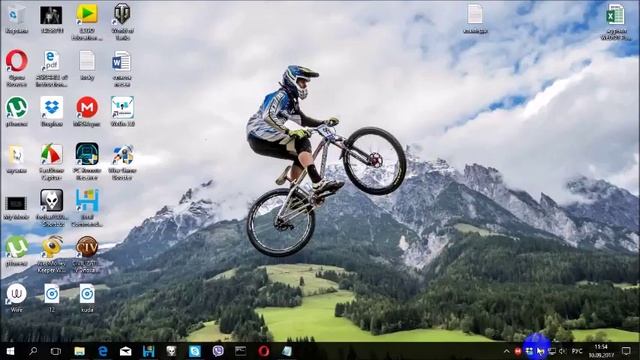640x360 pixels.
Task: Select the black film-strip video file icon
Action: [x=16, y=203]
